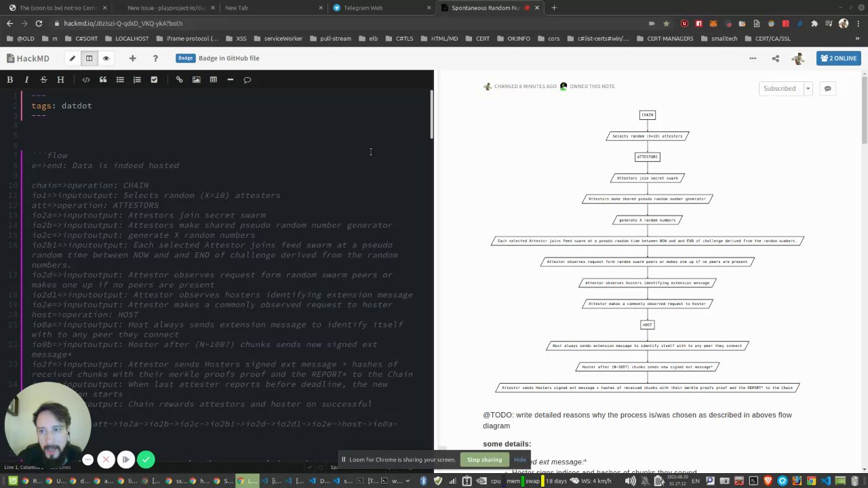The image size is (868, 488).
Task: Click the preview page scrollbar
Action: tap(865, 108)
